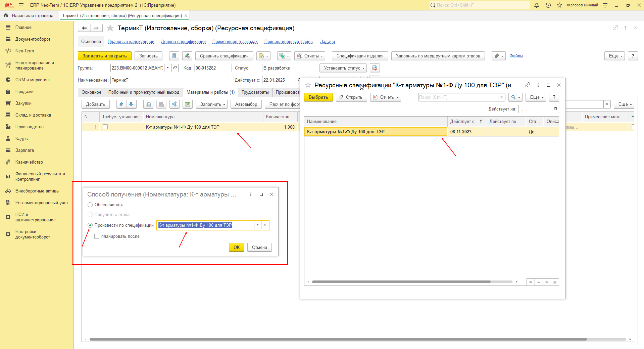Click the pen with clock icon

[x=187, y=56]
